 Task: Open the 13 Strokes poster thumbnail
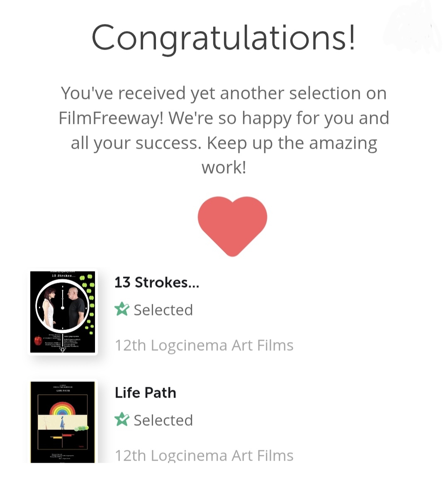tap(63, 312)
